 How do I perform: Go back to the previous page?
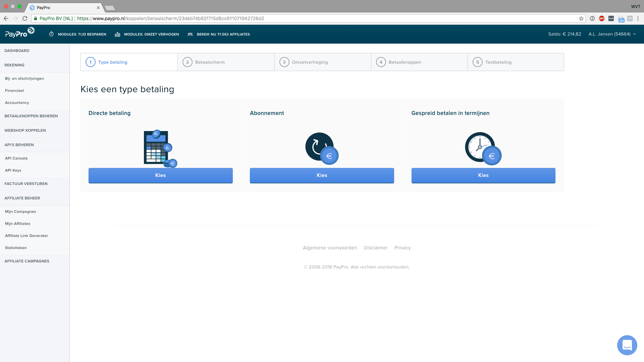[x=6, y=18]
